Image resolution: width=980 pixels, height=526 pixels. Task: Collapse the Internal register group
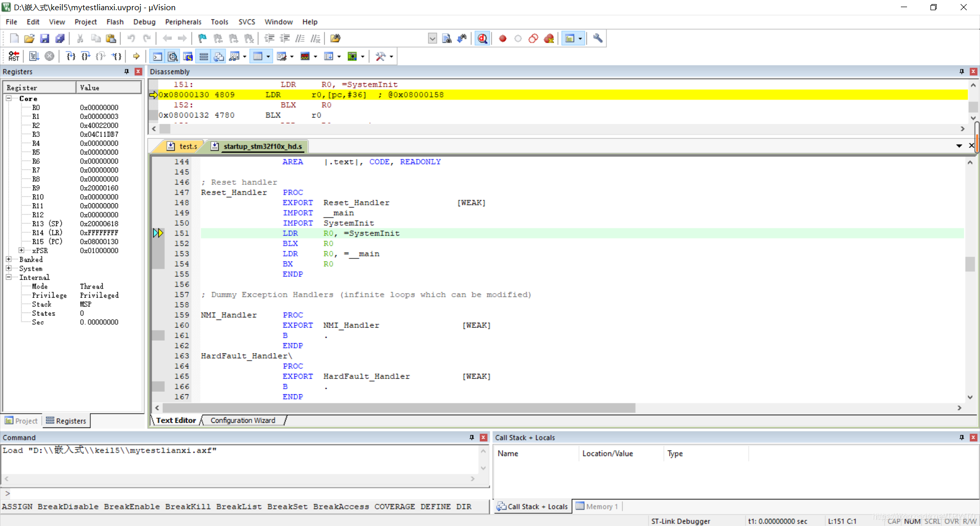[x=9, y=277]
